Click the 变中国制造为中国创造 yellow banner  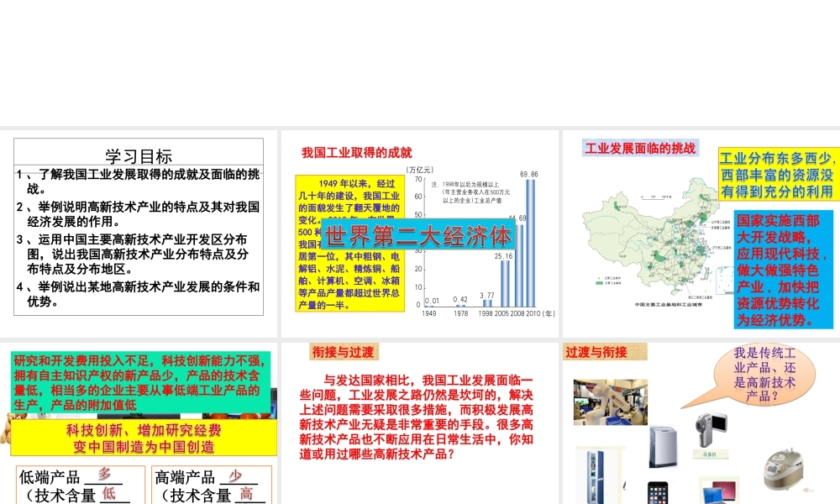coord(144,438)
